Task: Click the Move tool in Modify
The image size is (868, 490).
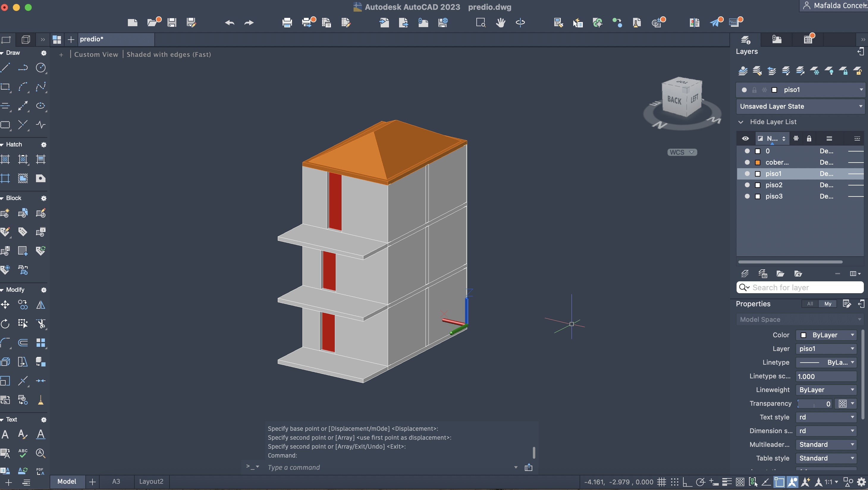Action: coord(5,305)
